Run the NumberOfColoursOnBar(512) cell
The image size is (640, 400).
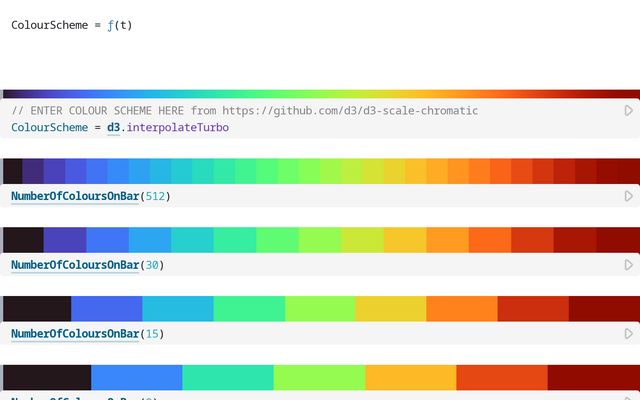(x=629, y=197)
